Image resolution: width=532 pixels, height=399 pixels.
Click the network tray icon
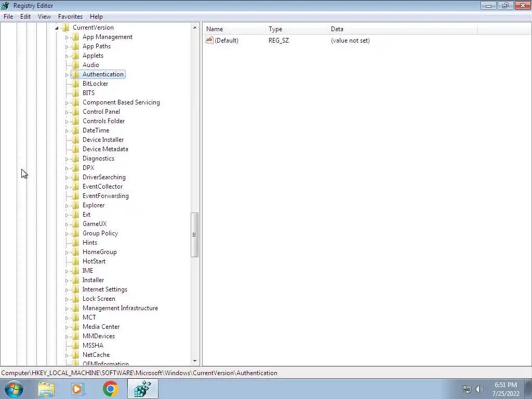coord(467,389)
